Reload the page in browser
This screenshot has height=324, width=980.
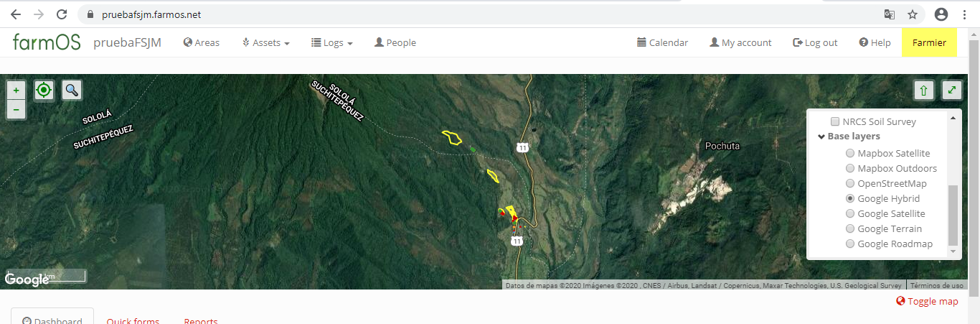(x=62, y=14)
